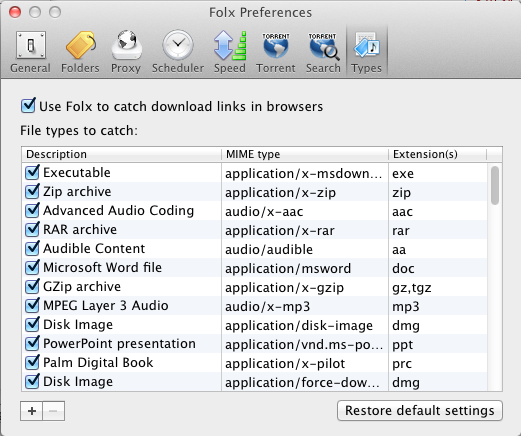Click the zip extension cell
This screenshot has width=521, height=436.
point(438,192)
